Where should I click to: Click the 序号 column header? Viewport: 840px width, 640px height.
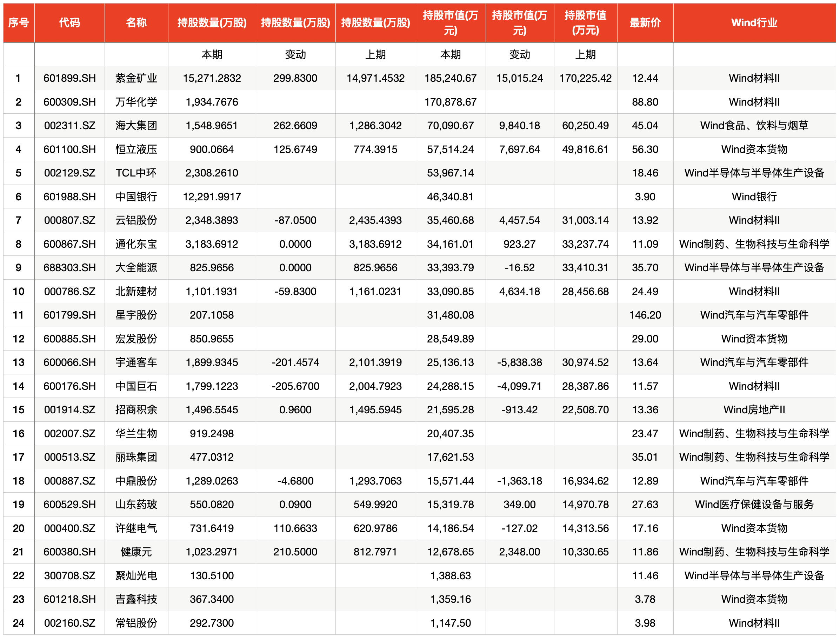tap(19, 23)
